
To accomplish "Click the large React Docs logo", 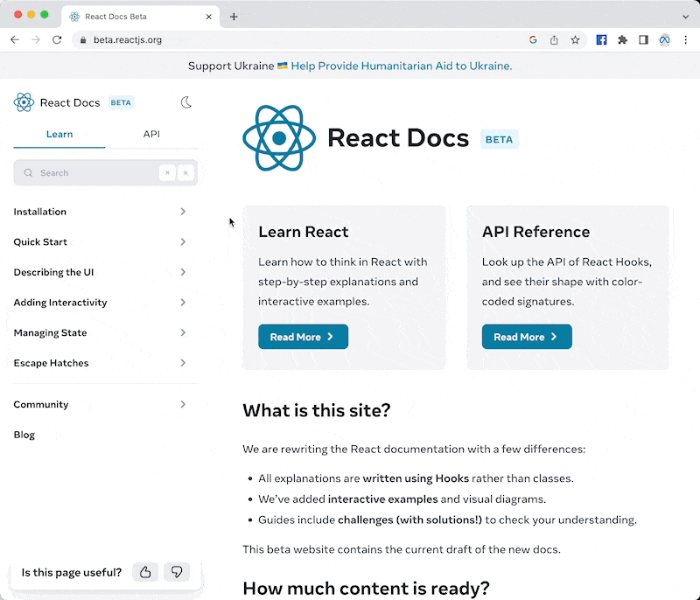I will pyautogui.click(x=279, y=138).
